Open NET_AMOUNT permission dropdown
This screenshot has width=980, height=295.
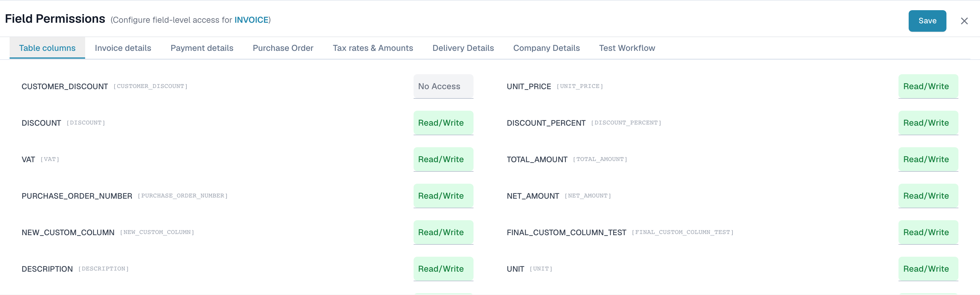pos(928,196)
